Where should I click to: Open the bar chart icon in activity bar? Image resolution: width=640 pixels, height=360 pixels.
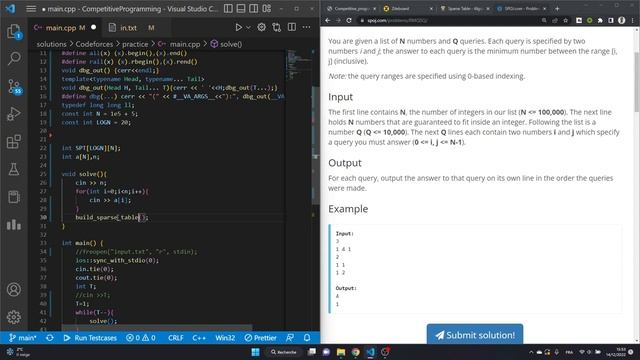pos(14,224)
